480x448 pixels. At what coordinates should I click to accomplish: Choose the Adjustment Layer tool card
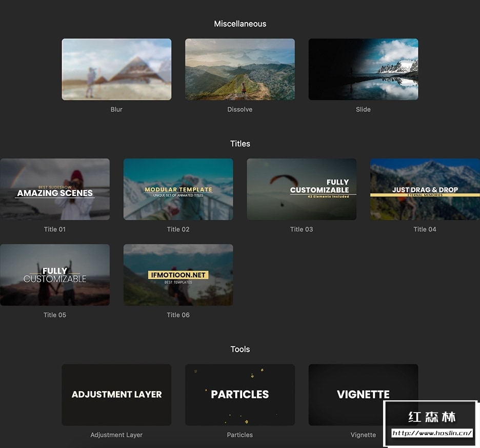116,395
